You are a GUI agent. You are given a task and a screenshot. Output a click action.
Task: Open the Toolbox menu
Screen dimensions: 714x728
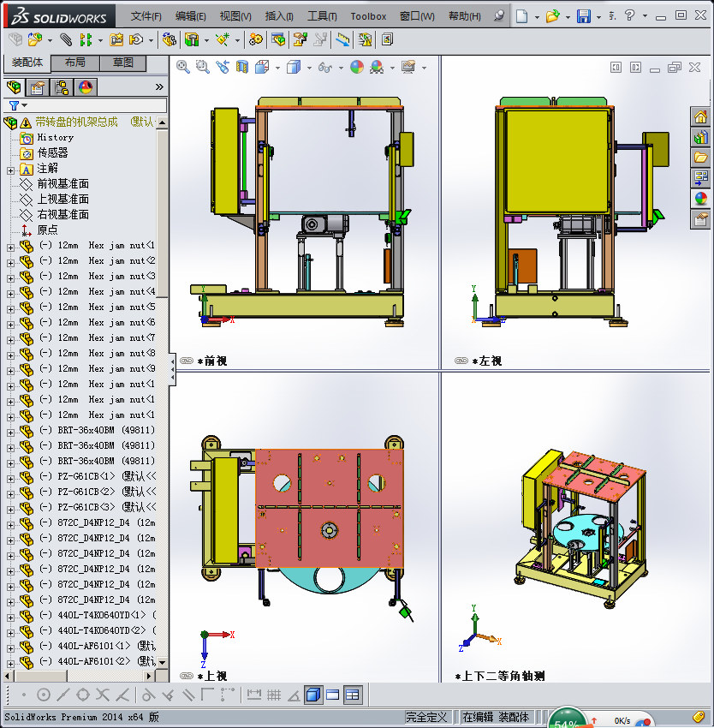pyautogui.click(x=368, y=16)
